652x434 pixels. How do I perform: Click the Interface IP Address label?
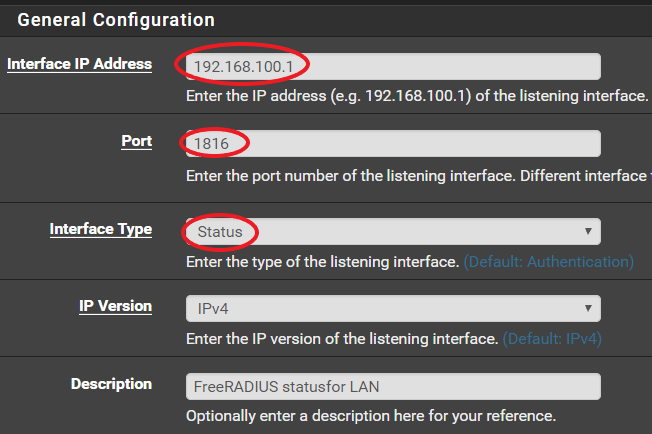(80, 64)
